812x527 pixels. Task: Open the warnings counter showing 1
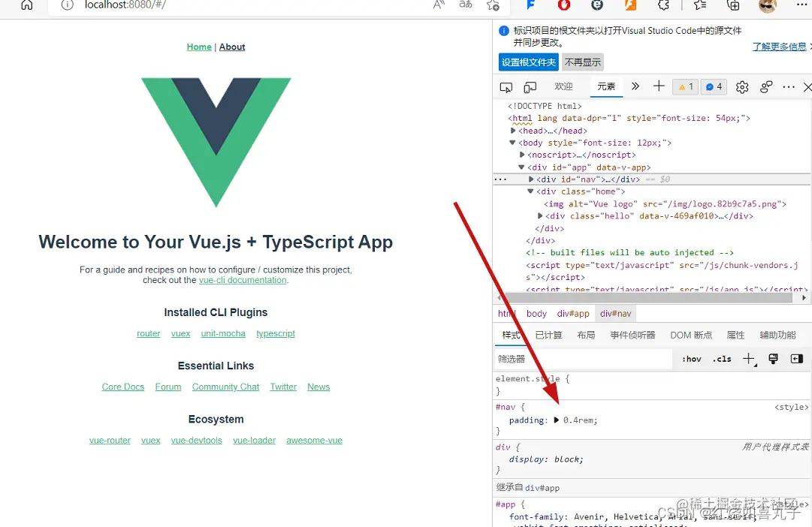pyautogui.click(x=685, y=87)
